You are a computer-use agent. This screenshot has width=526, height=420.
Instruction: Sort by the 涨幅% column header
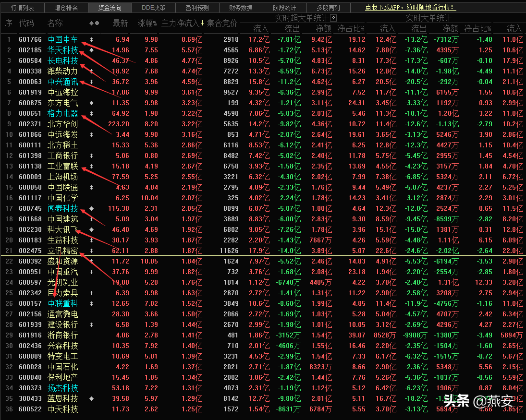(147, 23)
